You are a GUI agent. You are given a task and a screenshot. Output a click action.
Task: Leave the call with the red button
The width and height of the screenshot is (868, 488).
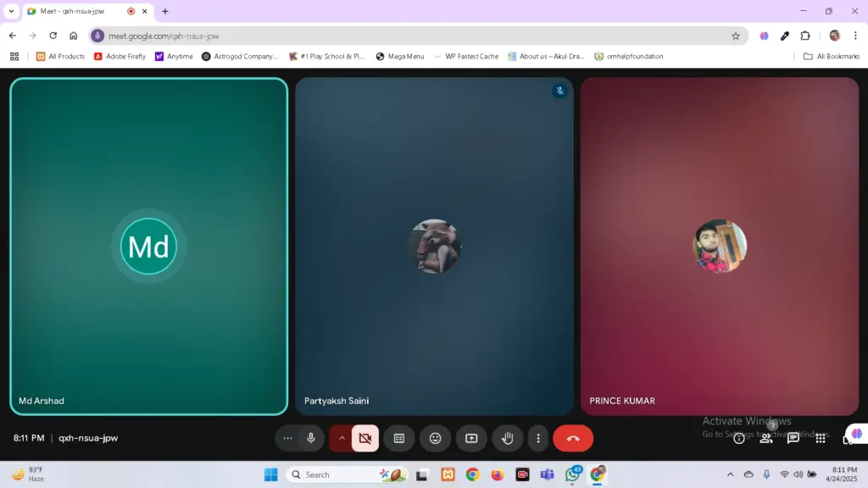click(x=573, y=438)
